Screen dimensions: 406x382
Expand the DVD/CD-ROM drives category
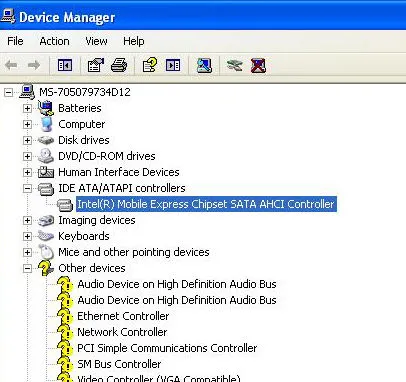(27, 156)
